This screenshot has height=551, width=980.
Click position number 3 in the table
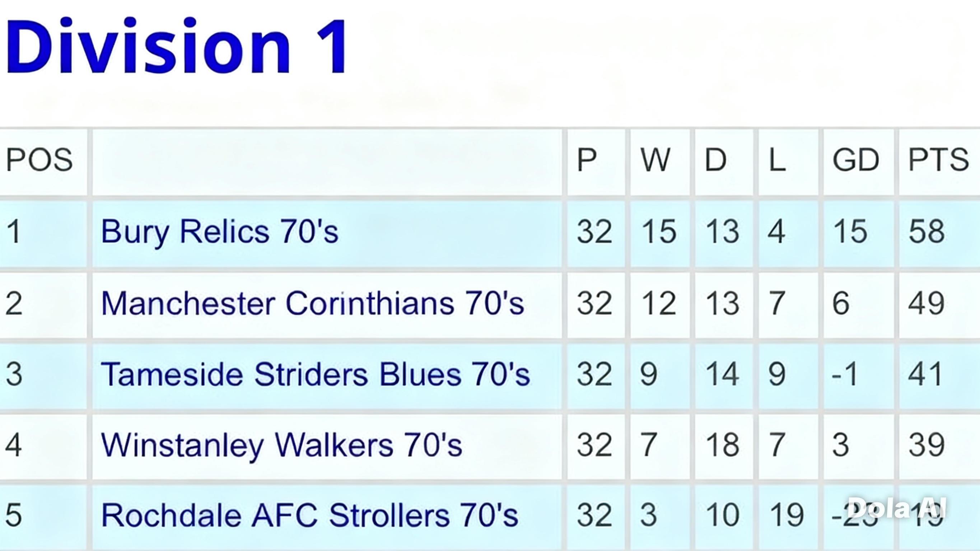(14, 374)
